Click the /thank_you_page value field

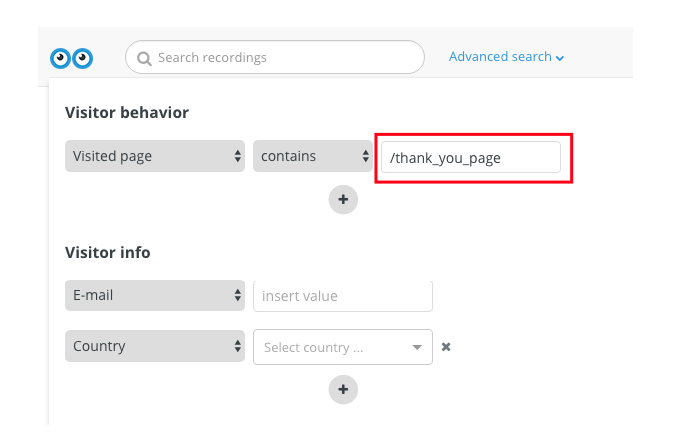471,157
